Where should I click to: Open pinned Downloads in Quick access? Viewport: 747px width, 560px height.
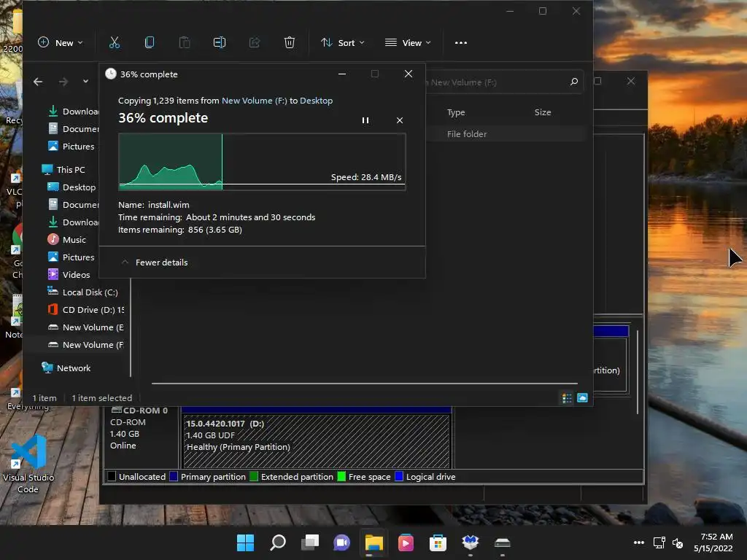click(74, 112)
